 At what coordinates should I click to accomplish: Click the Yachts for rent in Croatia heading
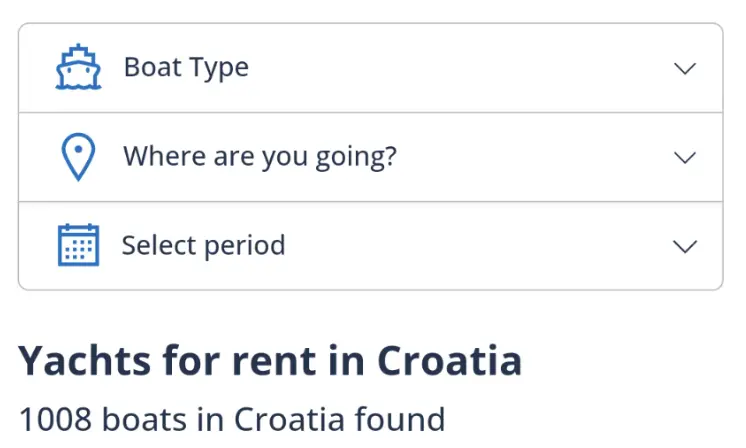270,361
